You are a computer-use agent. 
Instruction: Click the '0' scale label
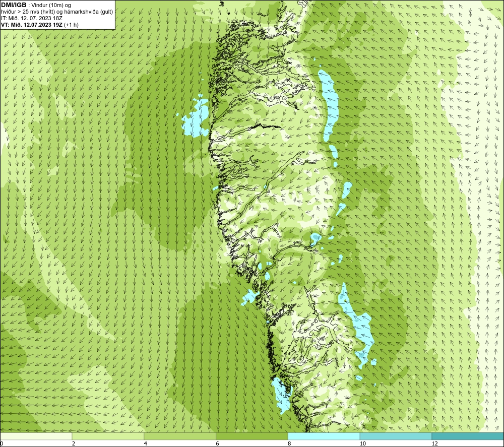(x=2, y=444)
